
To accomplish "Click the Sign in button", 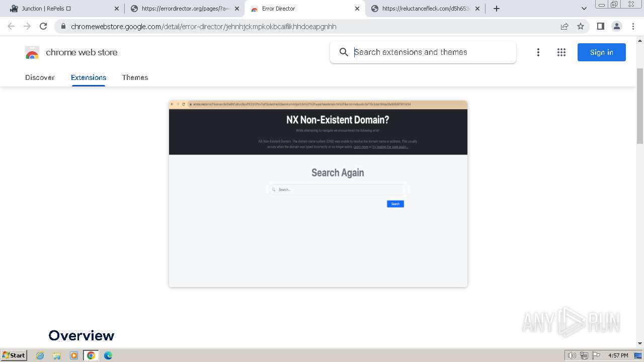I will (602, 52).
